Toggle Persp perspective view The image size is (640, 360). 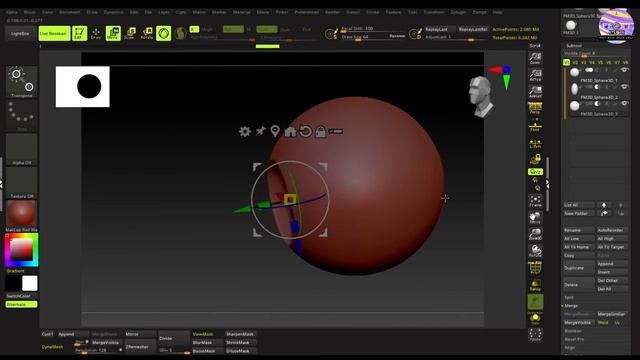[535, 108]
